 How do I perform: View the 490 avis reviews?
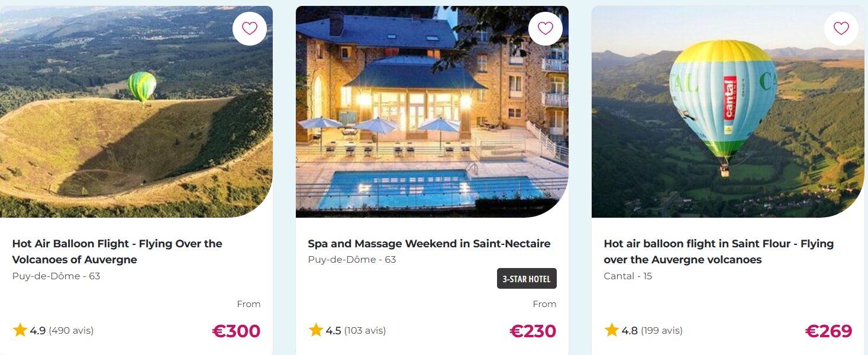71,331
